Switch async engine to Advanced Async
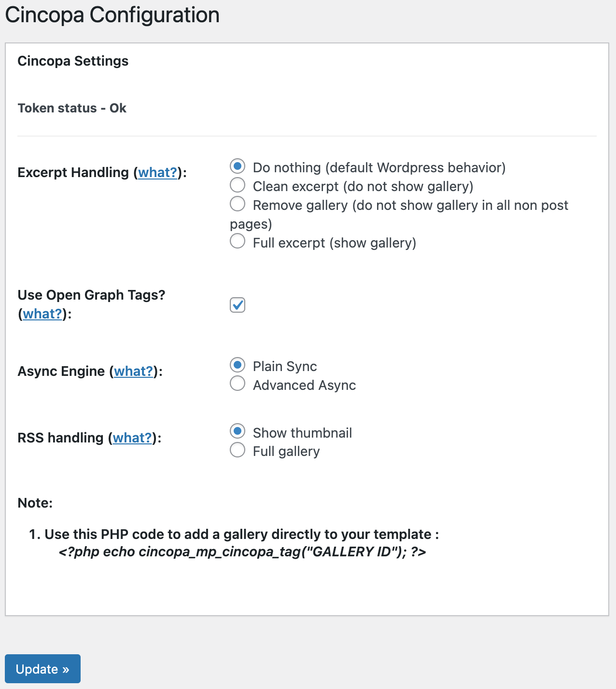This screenshot has height=689, width=616. coord(238,384)
